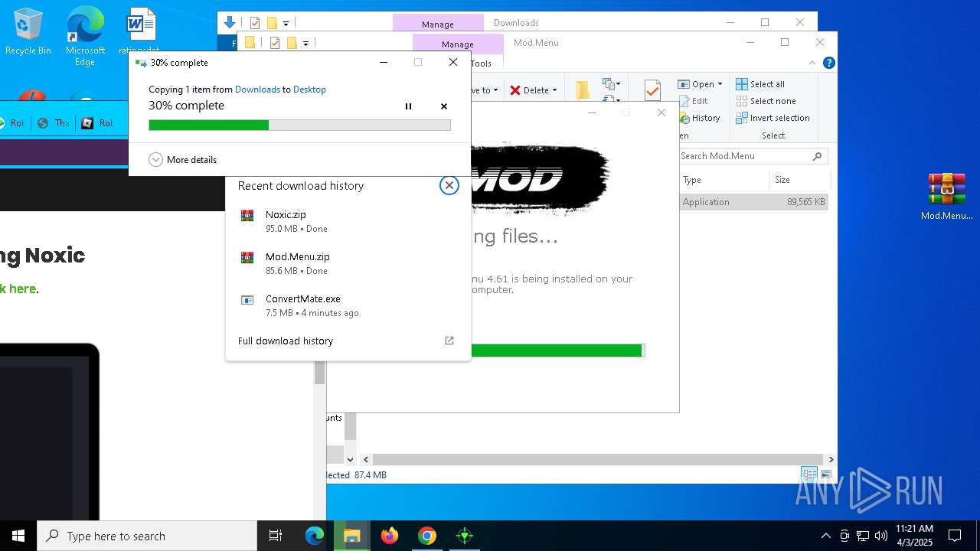Switch to Large icons view in status bar
This screenshot has height=551, width=980.
(x=825, y=474)
